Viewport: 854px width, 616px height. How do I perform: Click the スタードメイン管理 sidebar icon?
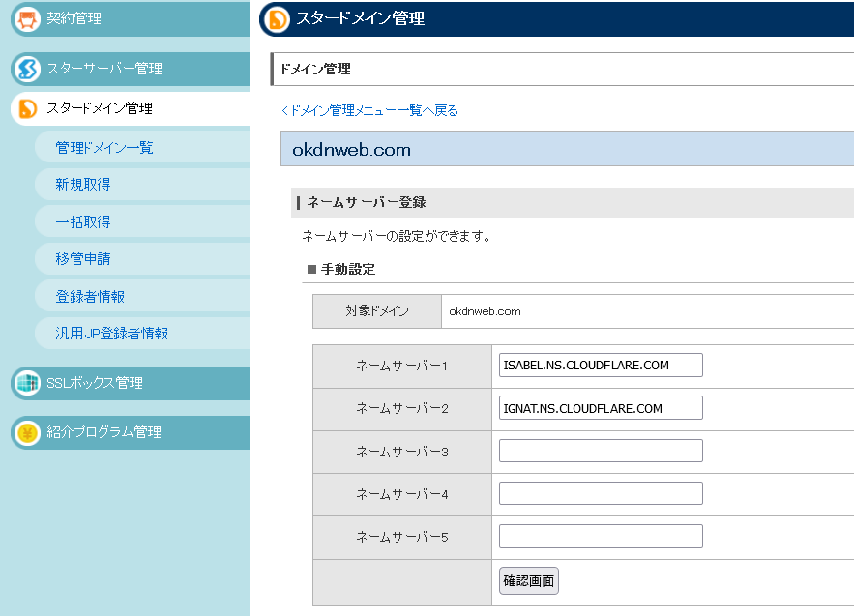pos(28,109)
